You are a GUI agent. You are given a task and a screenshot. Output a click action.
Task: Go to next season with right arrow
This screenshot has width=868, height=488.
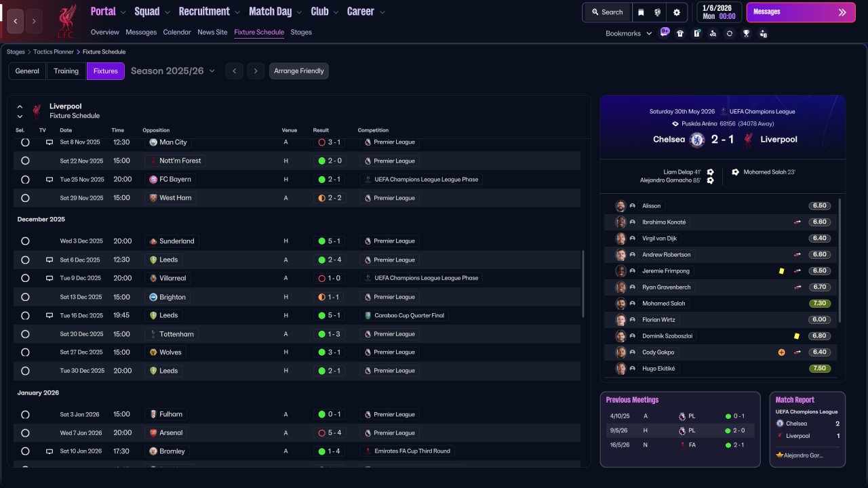pyautogui.click(x=256, y=71)
